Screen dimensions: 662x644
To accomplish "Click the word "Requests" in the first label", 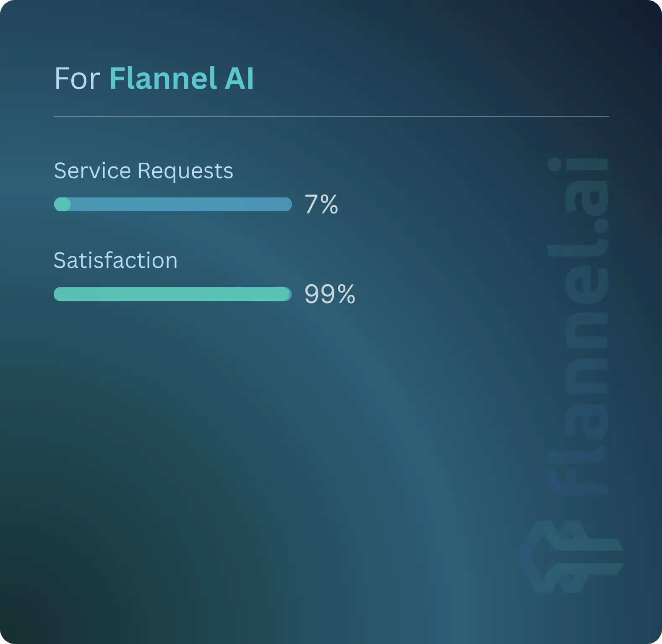I will click(185, 171).
